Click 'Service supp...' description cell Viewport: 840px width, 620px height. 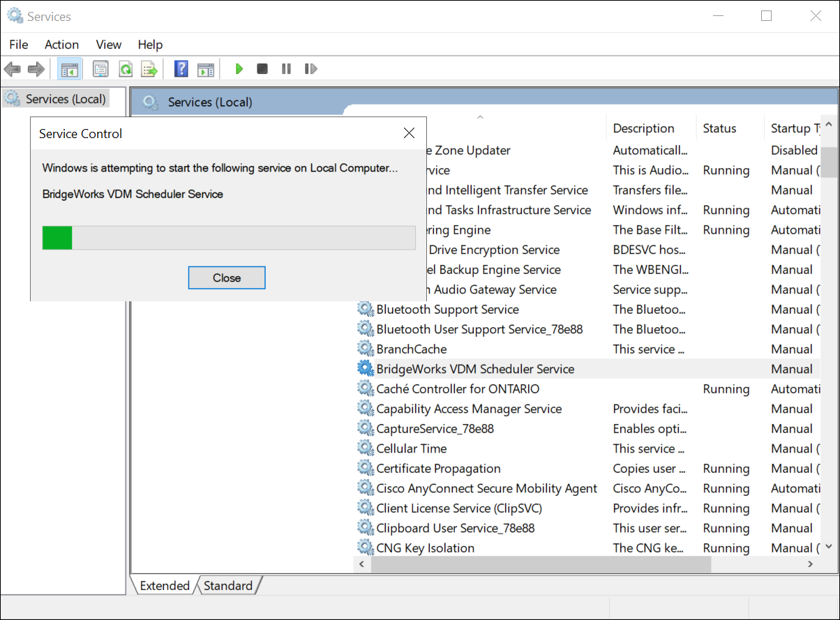click(650, 289)
